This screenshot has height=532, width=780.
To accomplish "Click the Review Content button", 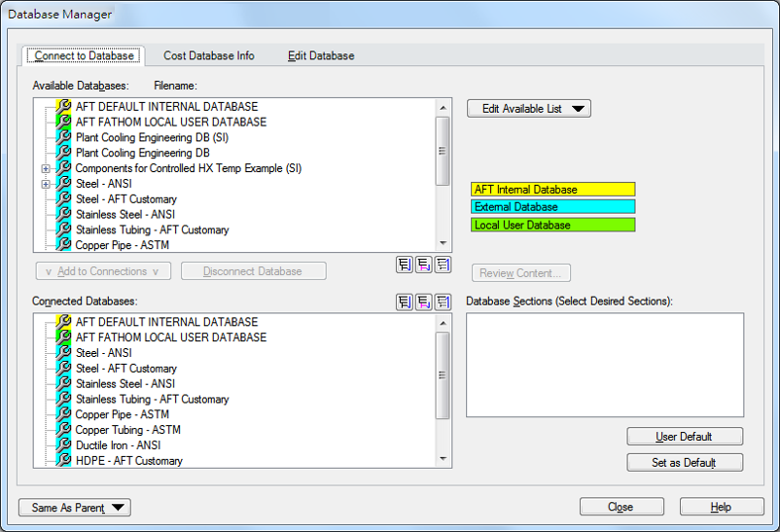I will (521, 273).
